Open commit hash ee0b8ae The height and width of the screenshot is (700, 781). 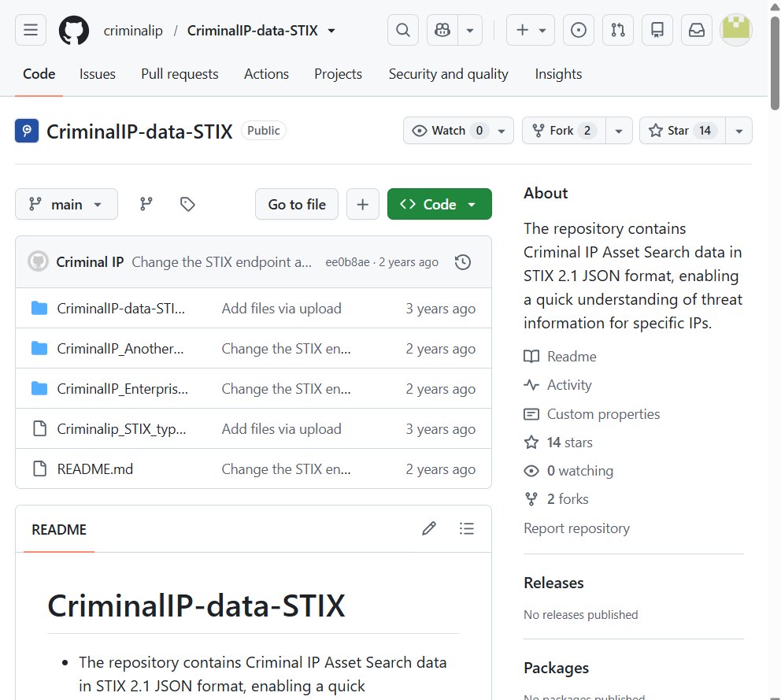coord(348,262)
